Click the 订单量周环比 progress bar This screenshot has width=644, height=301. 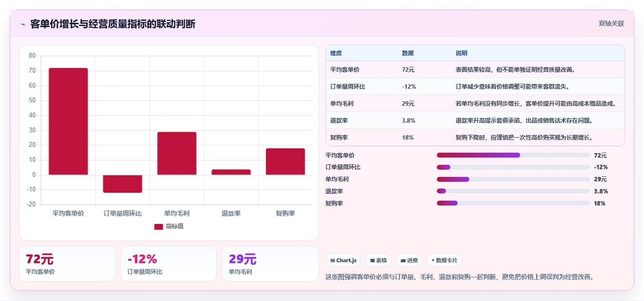[513, 167]
